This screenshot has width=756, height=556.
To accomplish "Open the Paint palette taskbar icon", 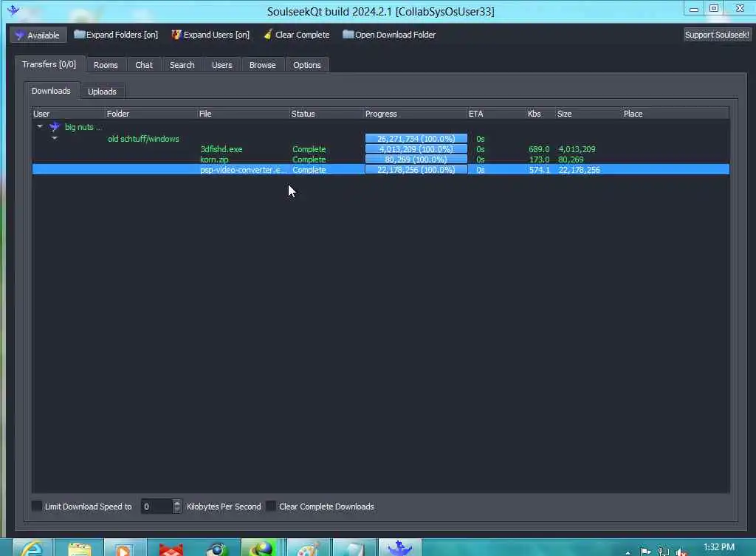I will [x=309, y=549].
